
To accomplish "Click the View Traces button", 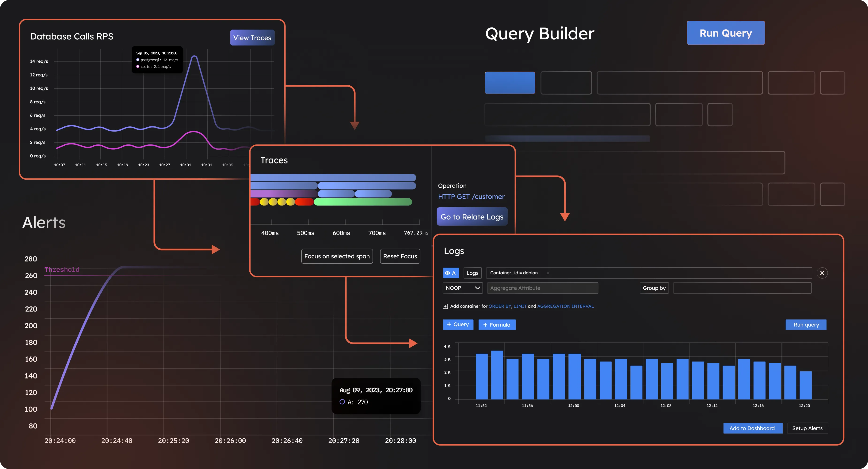I will point(252,38).
